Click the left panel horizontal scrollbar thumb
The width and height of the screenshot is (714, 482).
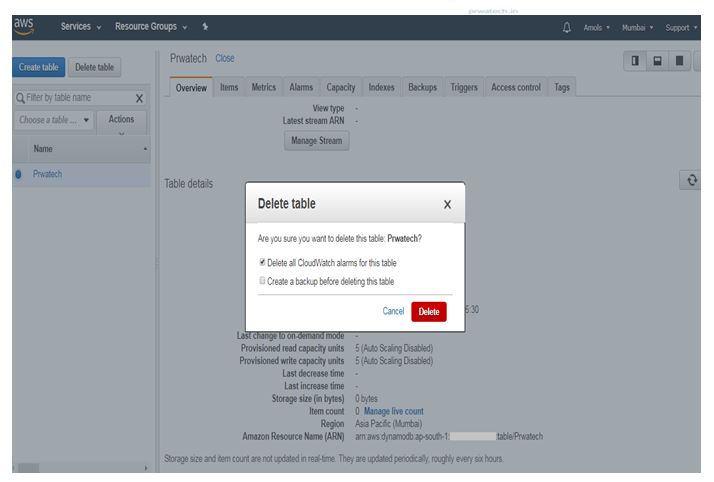click(28, 468)
